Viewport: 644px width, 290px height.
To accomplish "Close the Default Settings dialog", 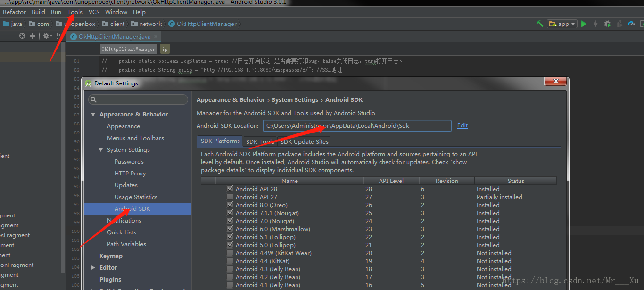I will (x=555, y=82).
